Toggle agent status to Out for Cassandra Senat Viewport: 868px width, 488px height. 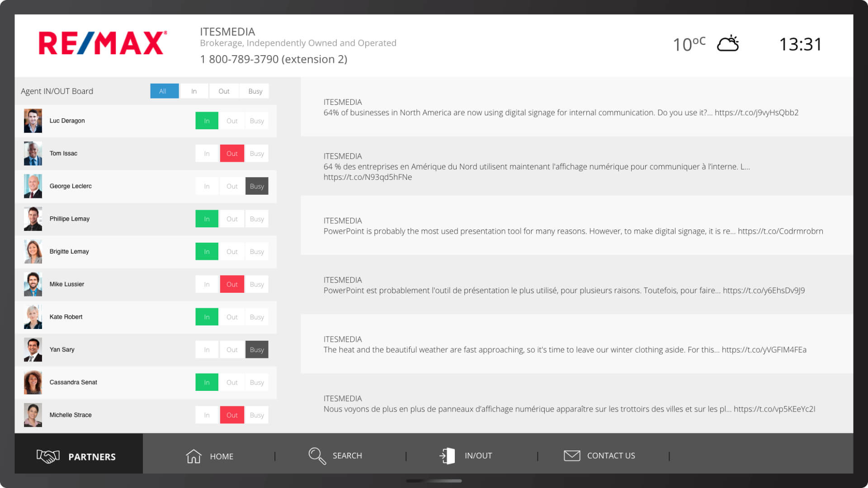pyautogui.click(x=231, y=382)
